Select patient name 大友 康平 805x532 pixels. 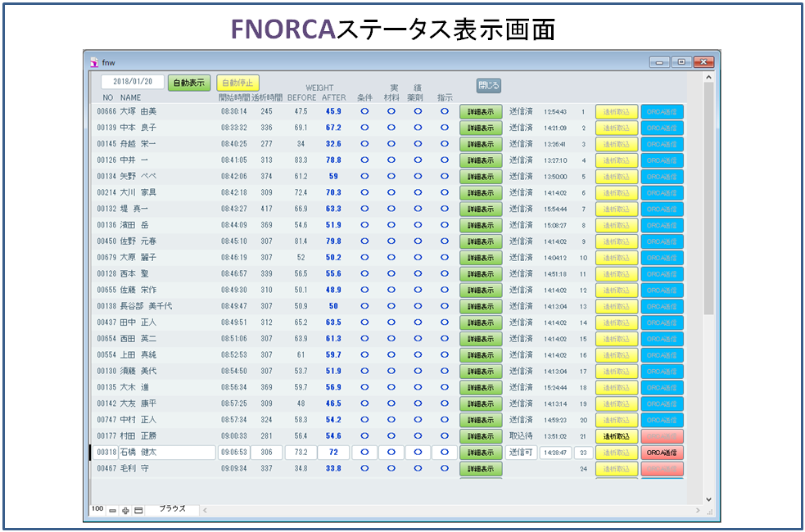click(x=138, y=404)
